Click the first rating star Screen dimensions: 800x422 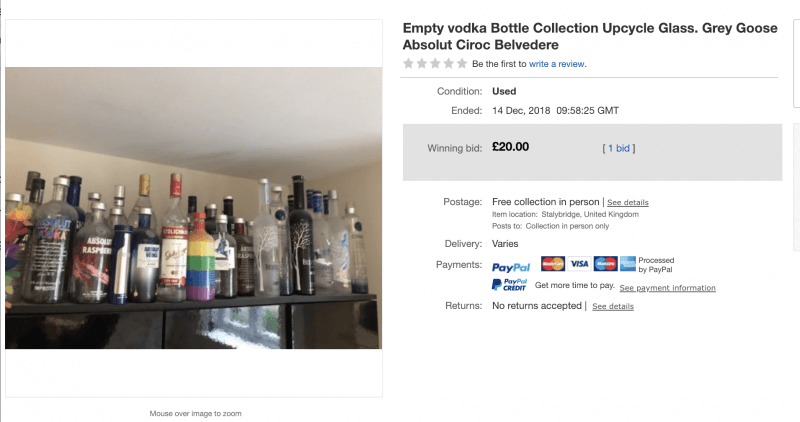(x=408, y=64)
